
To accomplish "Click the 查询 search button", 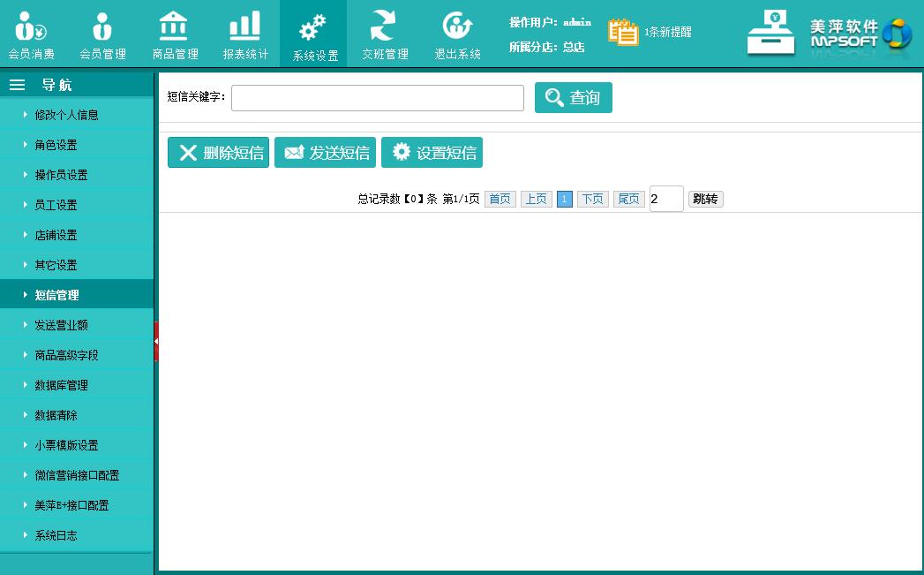I will coord(573,98).
